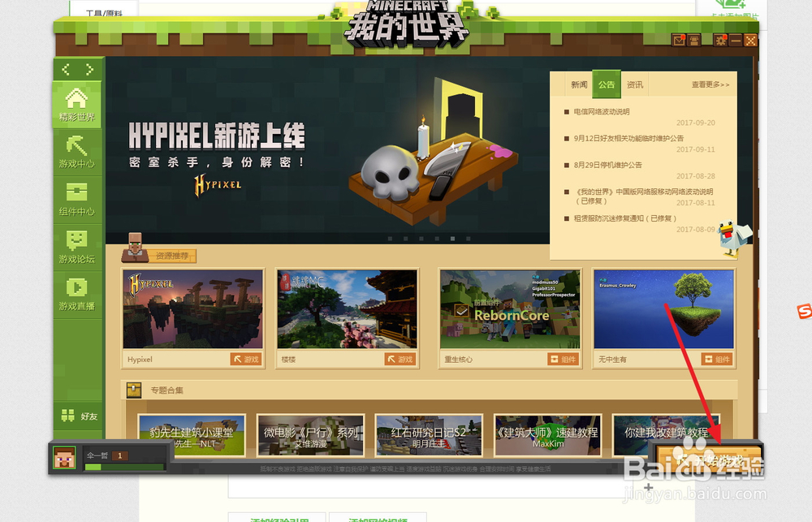The image size is (812, 522).
Task: Click the 游戏 button on the 楼楼 card
Action: tap(401, 359)
